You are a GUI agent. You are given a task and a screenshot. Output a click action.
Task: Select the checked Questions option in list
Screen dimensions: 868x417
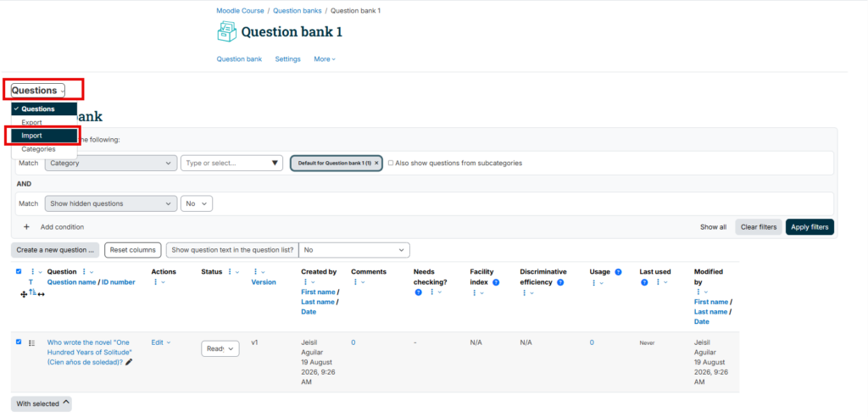tap(44, 109)
